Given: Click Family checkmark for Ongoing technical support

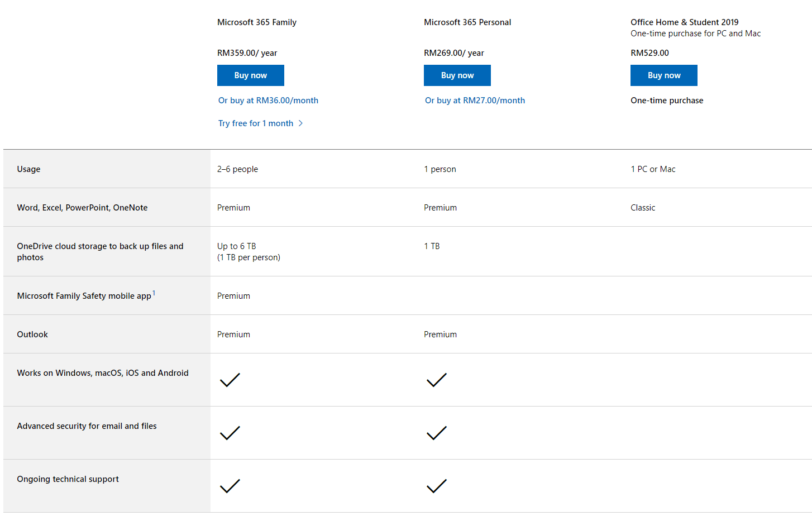Looking at the screenshot, I should (230, 486).
